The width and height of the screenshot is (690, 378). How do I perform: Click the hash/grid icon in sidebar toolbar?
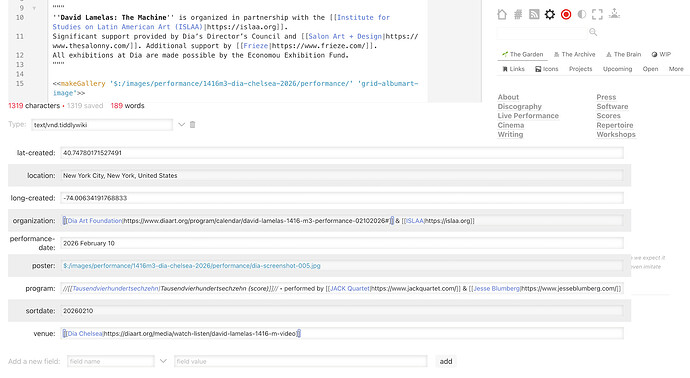518,15
